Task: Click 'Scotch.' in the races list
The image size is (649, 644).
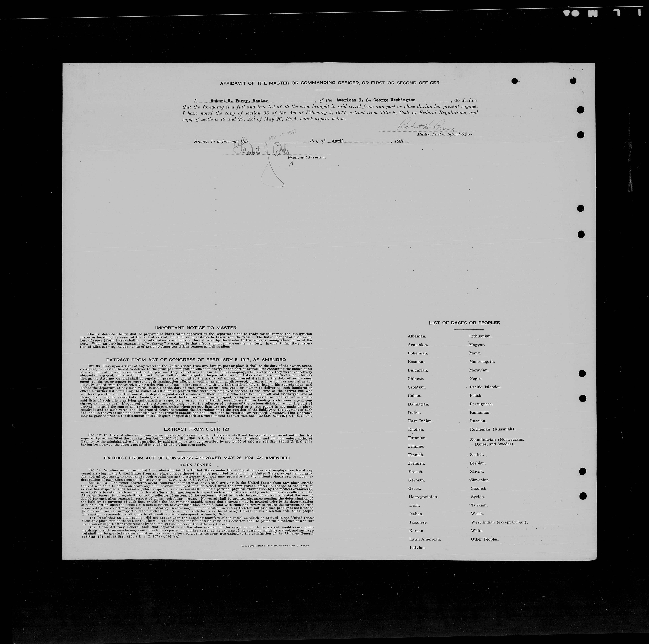Action: [477, 455]
